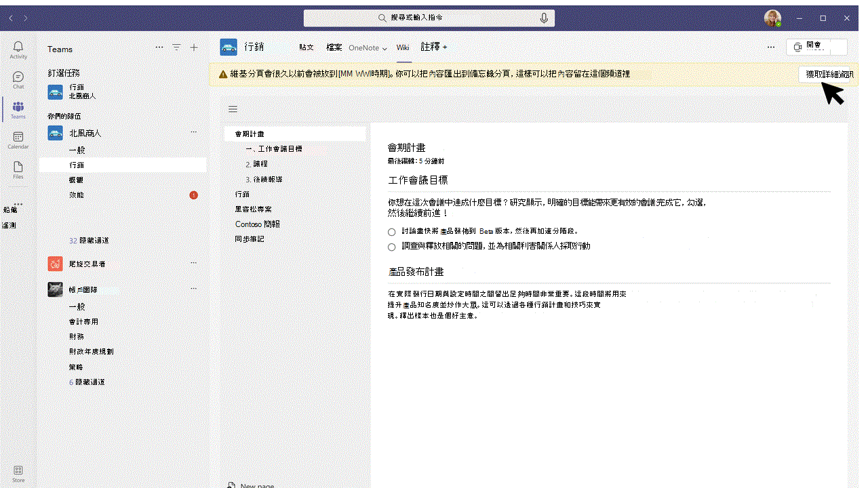Image resolution: width=868 pixels, height=488 pixels.
Task: Open the user profile avatar
Action: click(x=772, y=18)
